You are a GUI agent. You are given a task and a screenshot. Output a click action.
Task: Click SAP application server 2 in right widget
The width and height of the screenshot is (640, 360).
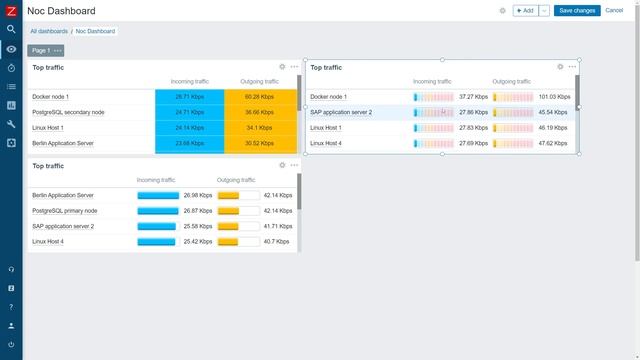[x=341, y=112]
